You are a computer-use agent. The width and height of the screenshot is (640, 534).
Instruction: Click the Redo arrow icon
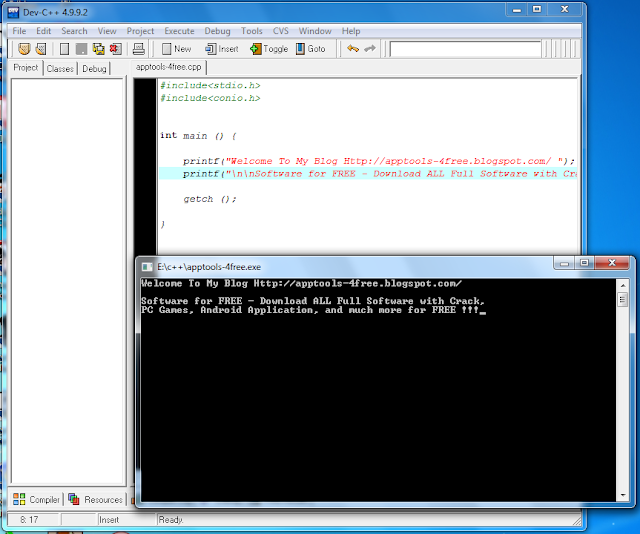pos(370,49)
